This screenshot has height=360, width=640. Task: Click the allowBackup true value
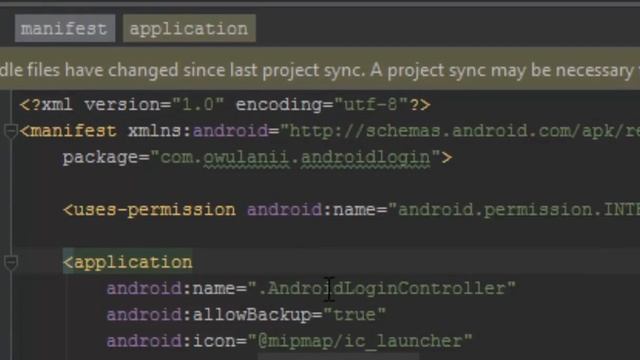point(354,314)
